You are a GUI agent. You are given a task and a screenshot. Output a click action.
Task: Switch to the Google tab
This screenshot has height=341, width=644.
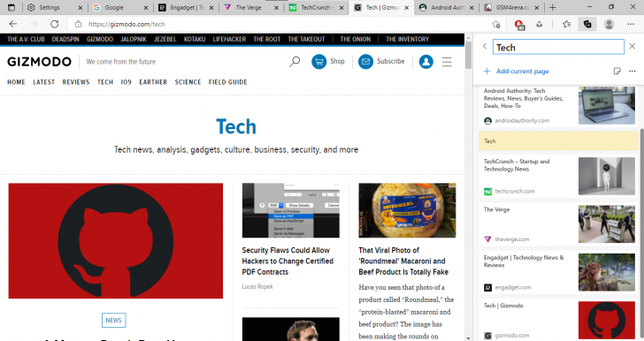(120, 7)
